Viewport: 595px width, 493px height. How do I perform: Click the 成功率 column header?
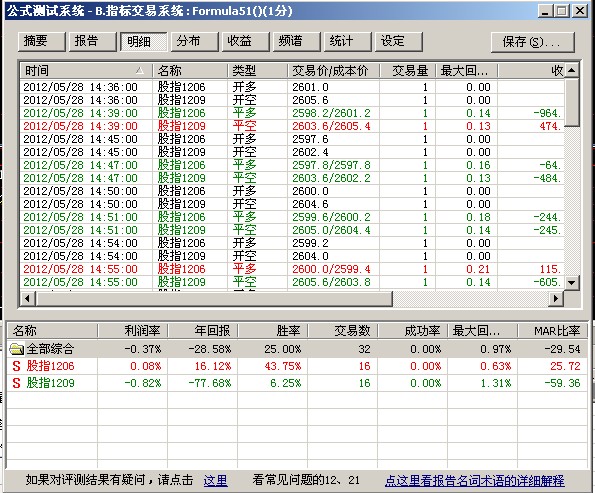(x=412, y=331)
